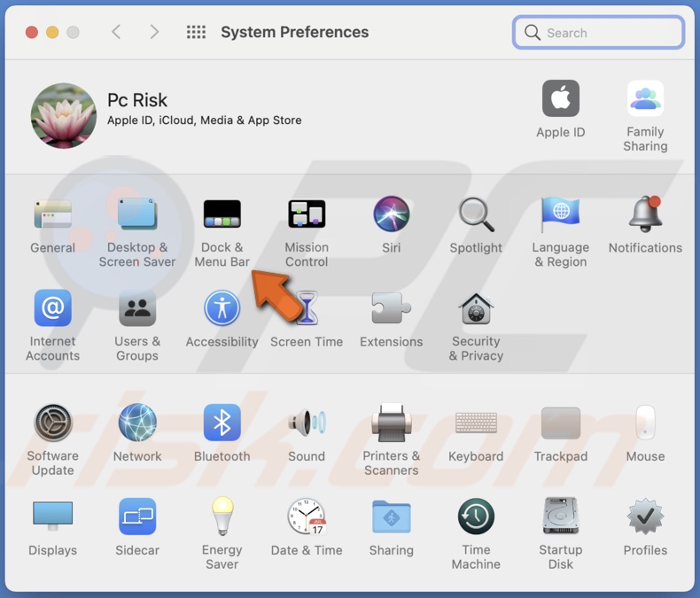Screen dimensions: 700x598
Task: Go forward with the right chevron
Action: 154,33
